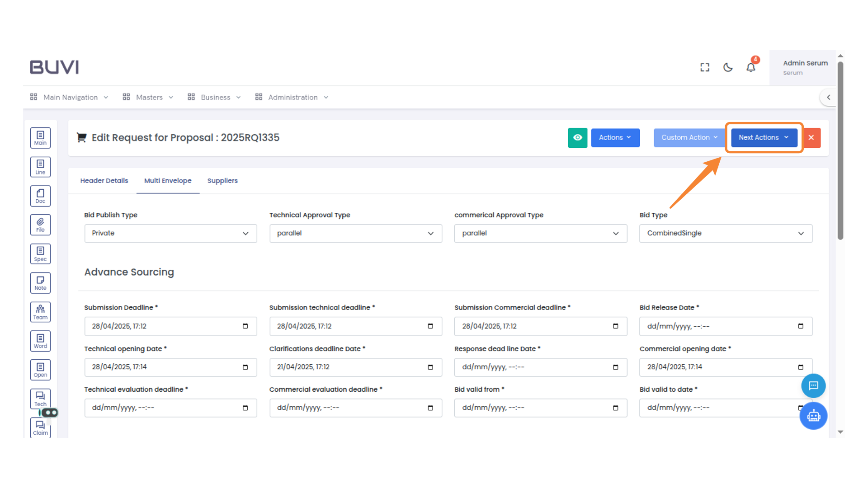Open the Team sidebar icon
This screenshot has height=488, width=868.
point(40,312)
